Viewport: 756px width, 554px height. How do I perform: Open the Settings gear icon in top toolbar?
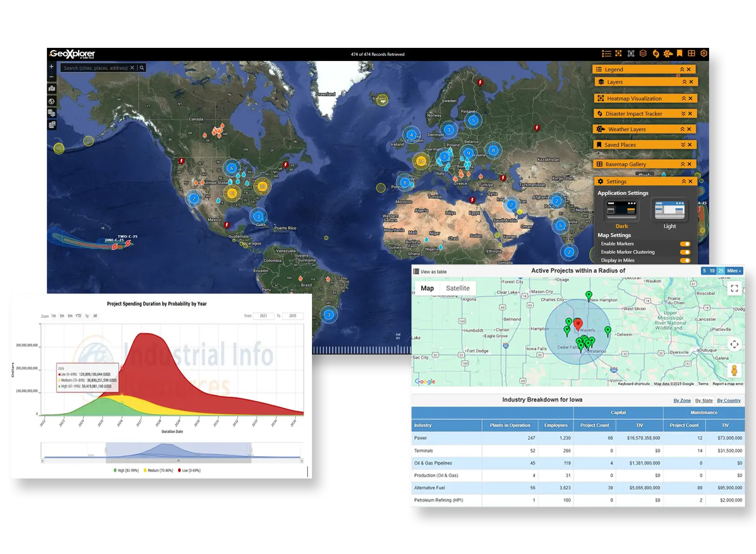click(704, 53)
